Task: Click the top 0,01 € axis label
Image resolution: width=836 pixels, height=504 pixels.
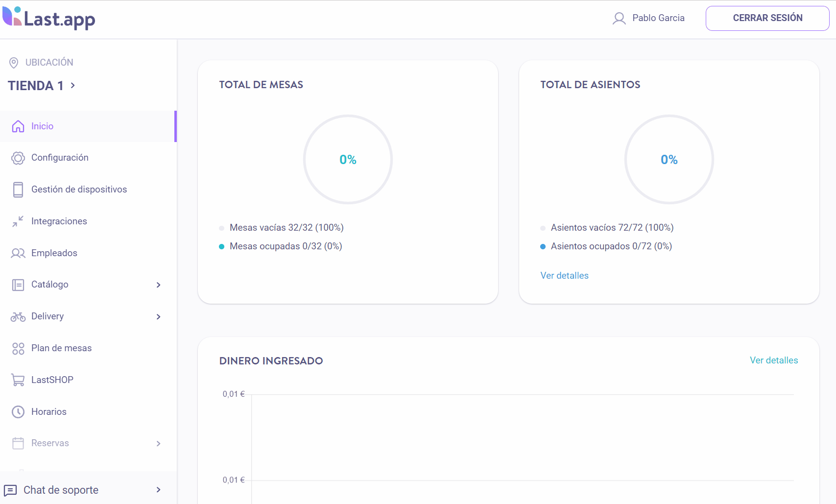Action: click(234, 394)
